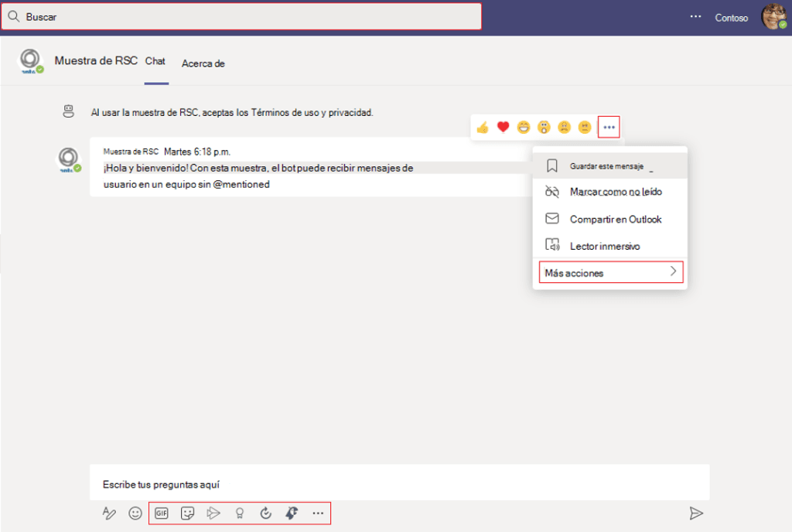Click the "Muestra de RSC" sender name in message
Screen dimensions: 792x532
point(131,152)
